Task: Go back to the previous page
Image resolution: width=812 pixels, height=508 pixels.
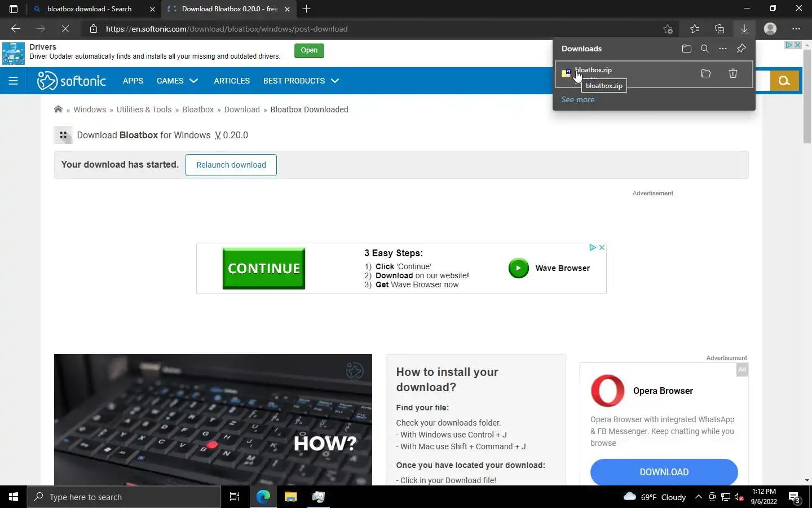Action: [16, 29]
